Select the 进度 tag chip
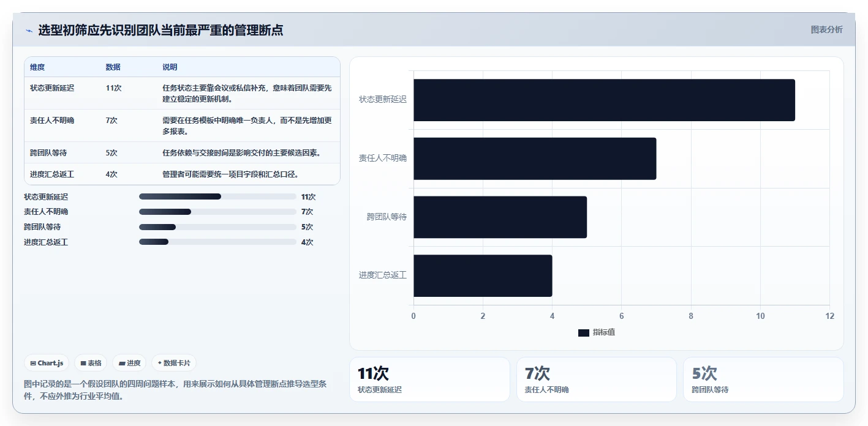The width and height of the screenshot is (868, 426). [129, 363]
